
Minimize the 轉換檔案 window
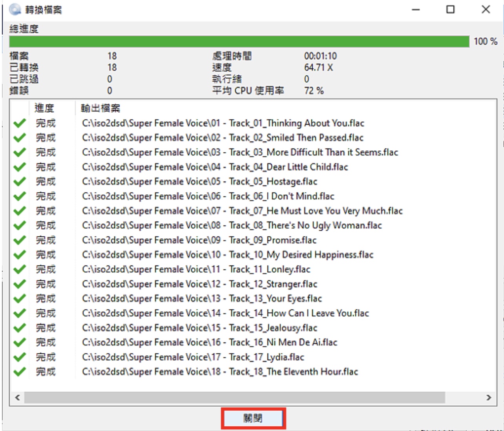tap(416, 9)
